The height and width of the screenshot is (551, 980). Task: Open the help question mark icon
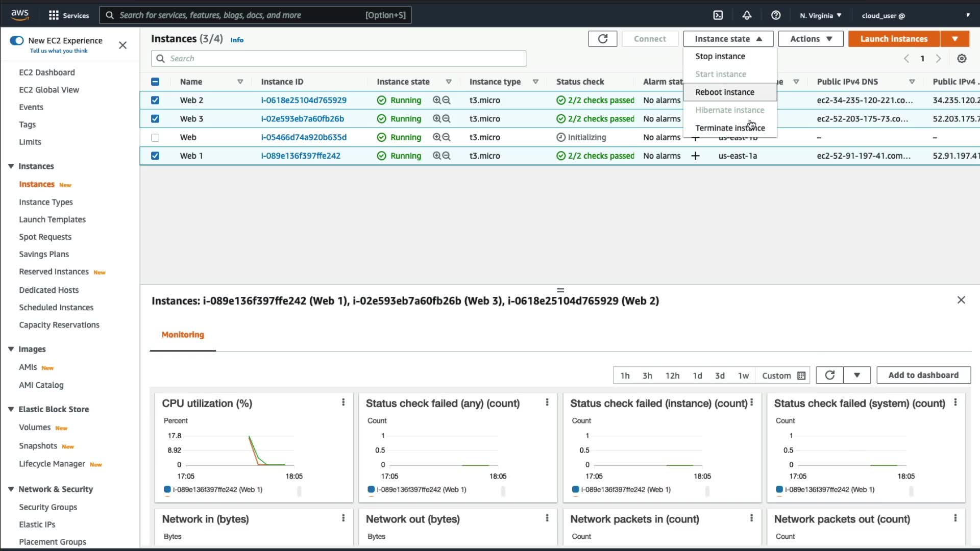[776, 15]
